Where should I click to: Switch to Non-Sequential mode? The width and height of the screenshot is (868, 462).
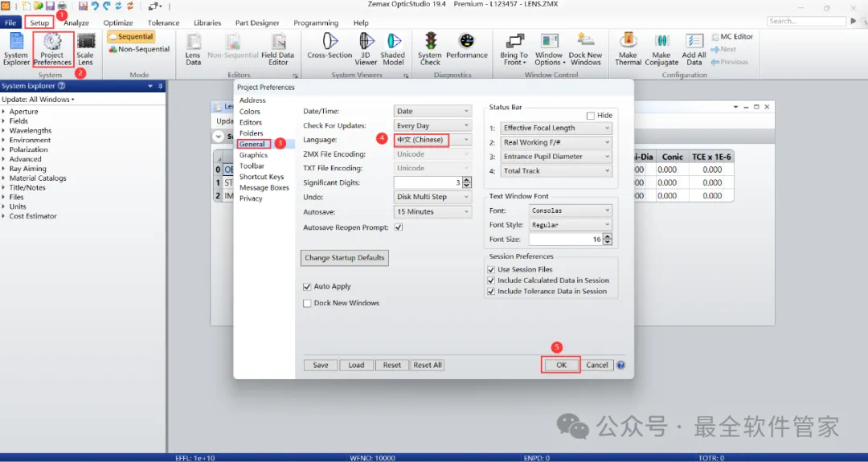click(x=139, y=49)
